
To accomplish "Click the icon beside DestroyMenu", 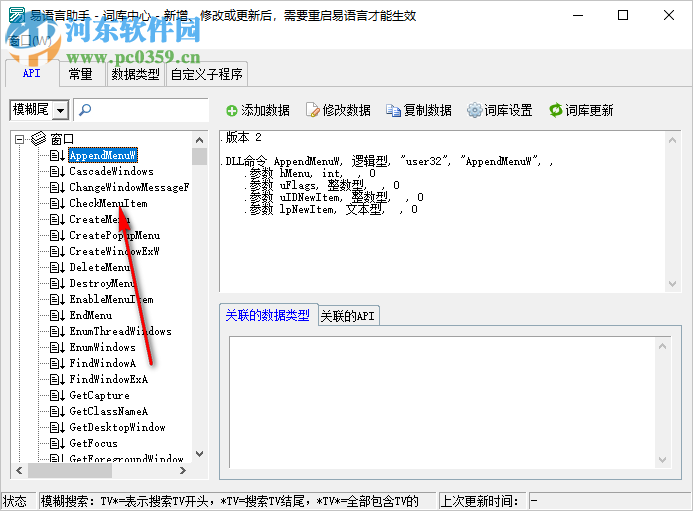I will point(57,283).
